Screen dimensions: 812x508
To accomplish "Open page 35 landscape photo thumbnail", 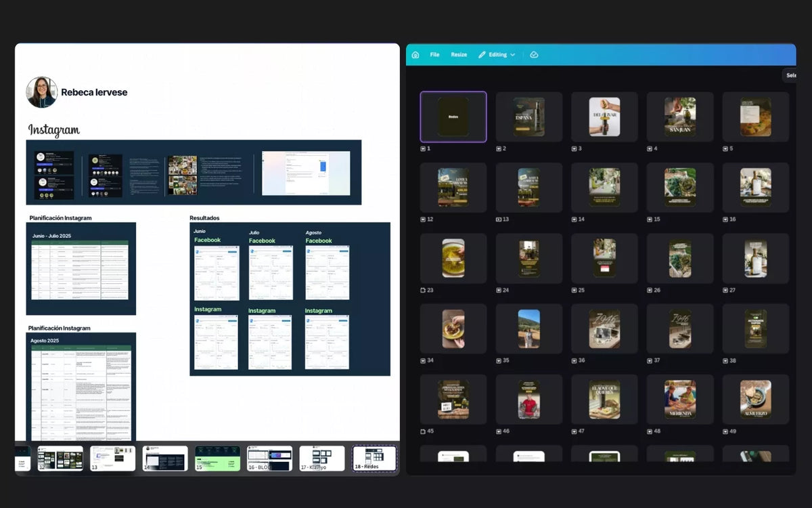I will coord(529,329).
